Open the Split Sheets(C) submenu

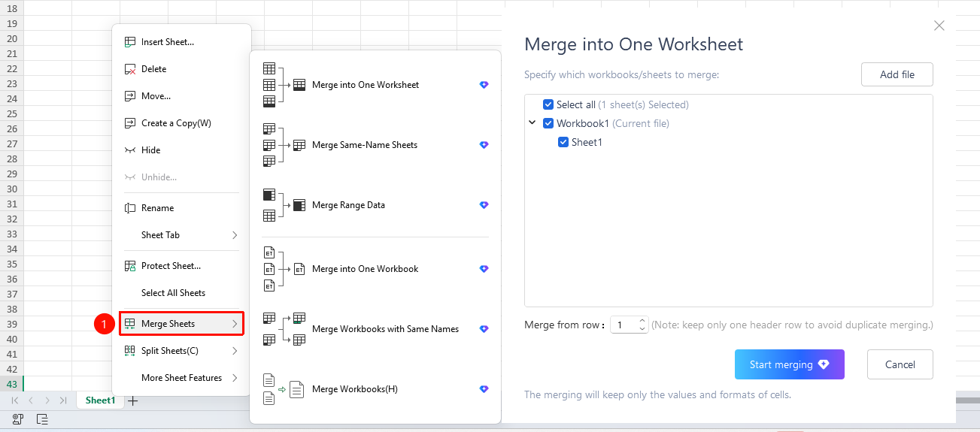181,351
